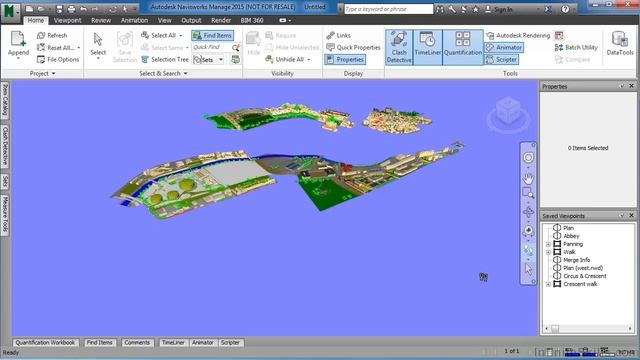The height and width of the screenshot is (360, 640).
Task: Switch to the Render ribbon tab
Action: click(221, 20)
